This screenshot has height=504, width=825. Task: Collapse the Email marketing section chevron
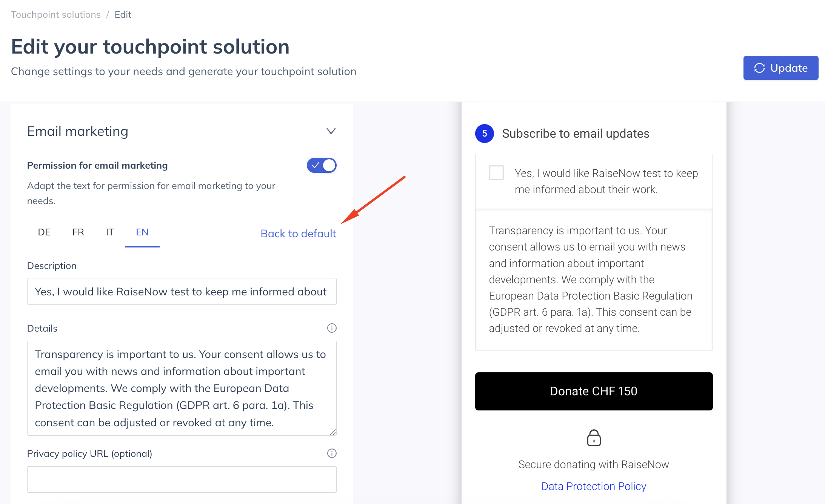pos(331,131)
